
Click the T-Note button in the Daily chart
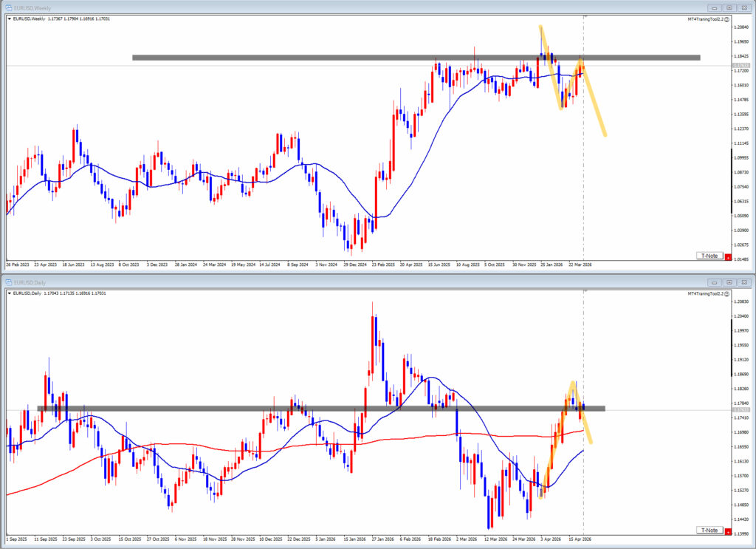pyautogui.click(x=709, y=531)
